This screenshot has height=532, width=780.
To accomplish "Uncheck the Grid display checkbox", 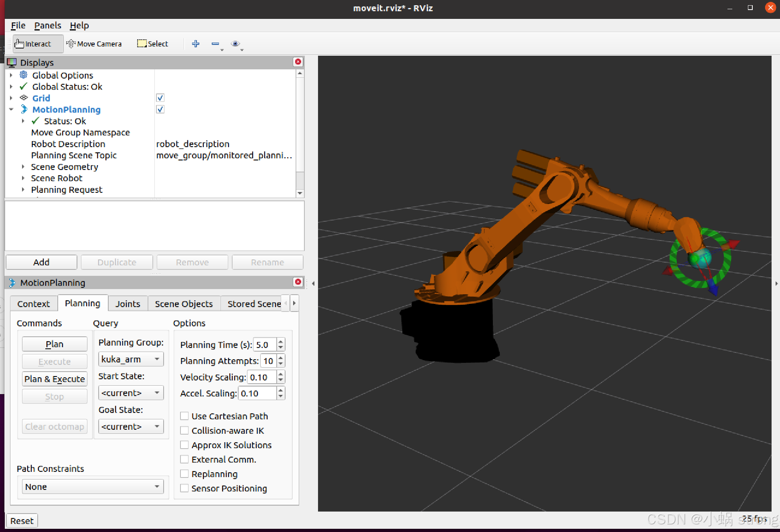I will 160,98.
